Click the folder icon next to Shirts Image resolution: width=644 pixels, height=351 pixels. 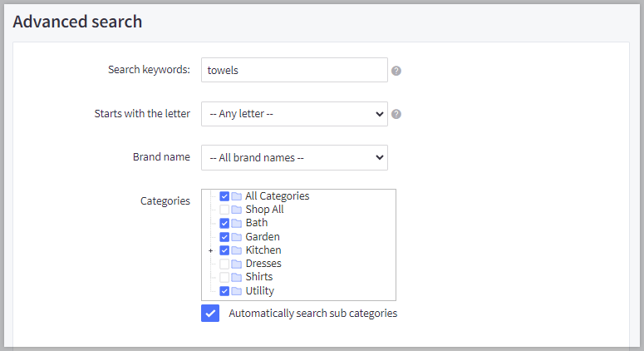tap(236, 277)
